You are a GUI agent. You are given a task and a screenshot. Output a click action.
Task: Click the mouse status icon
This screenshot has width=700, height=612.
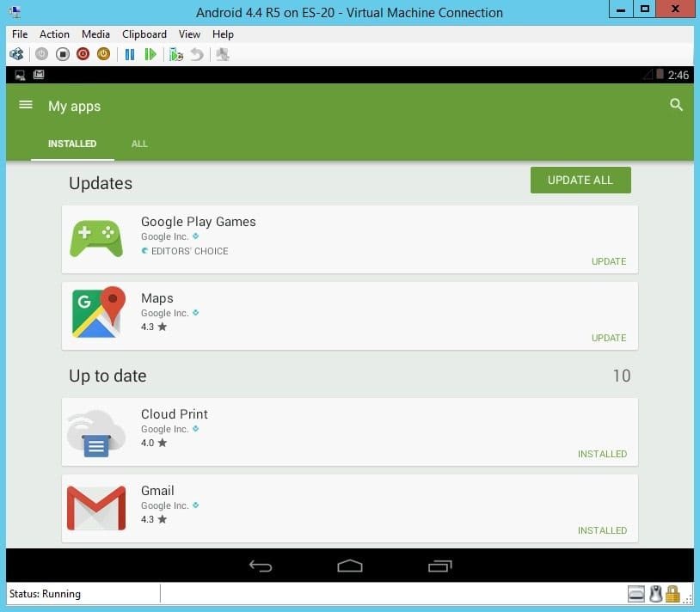pyautogui.click(x=655, y=594)
